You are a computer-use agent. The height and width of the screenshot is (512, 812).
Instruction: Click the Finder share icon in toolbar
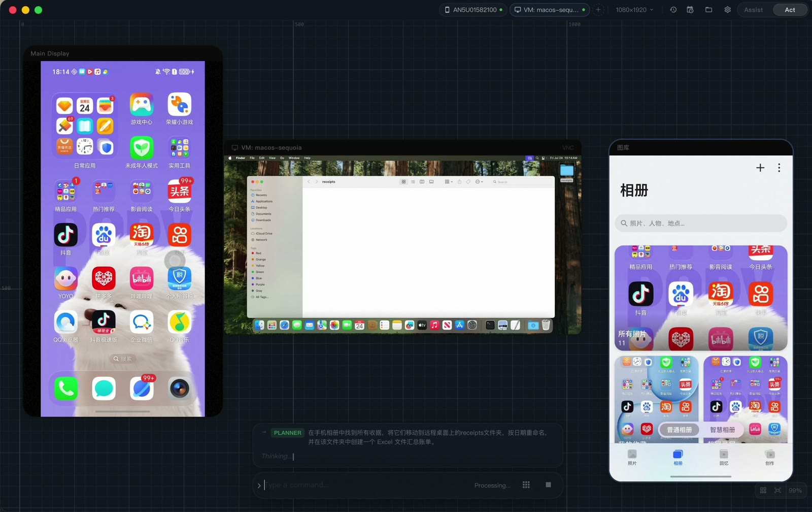(x=459, y=181)
